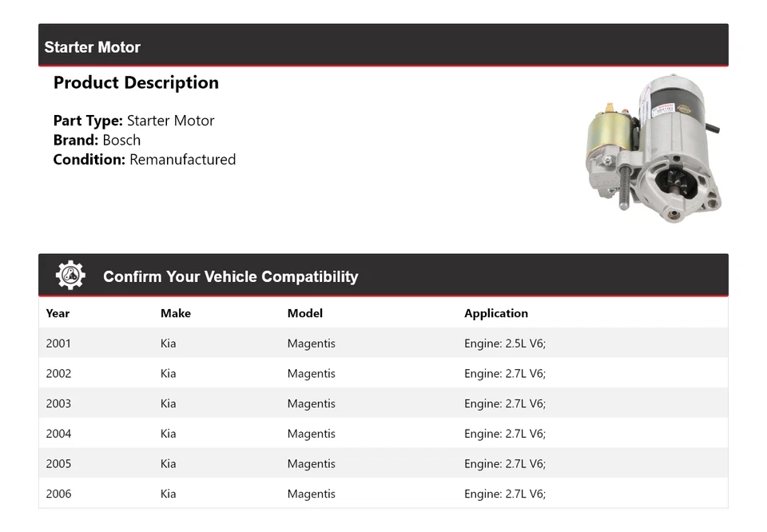Click the Year column header
This screenshot has width=767, height=532.
point(58,313)
